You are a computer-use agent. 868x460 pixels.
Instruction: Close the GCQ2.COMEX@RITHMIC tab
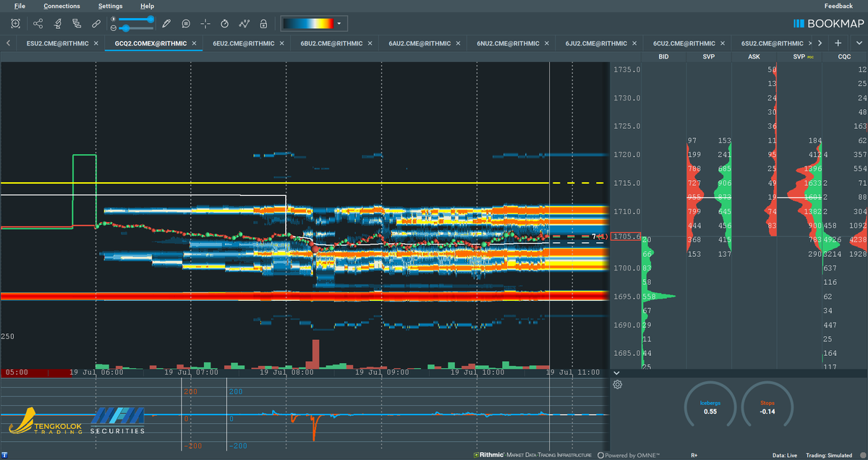coord(194,43)
